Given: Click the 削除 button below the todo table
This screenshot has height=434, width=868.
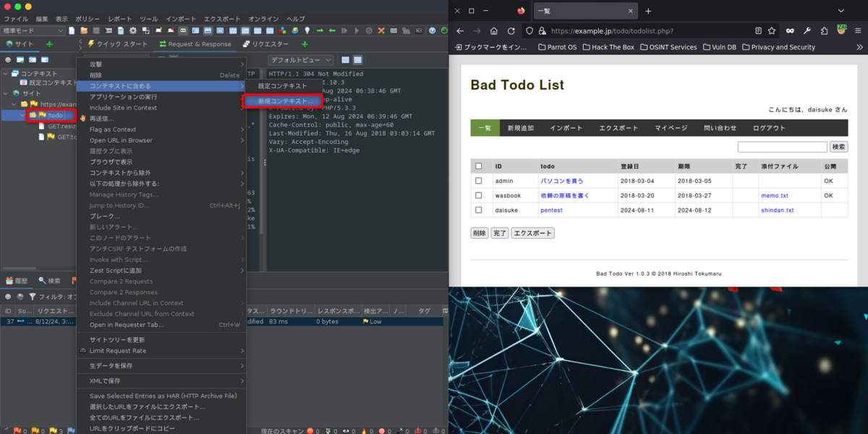Looking at the screenshot, I should click(x=480, y=233).
